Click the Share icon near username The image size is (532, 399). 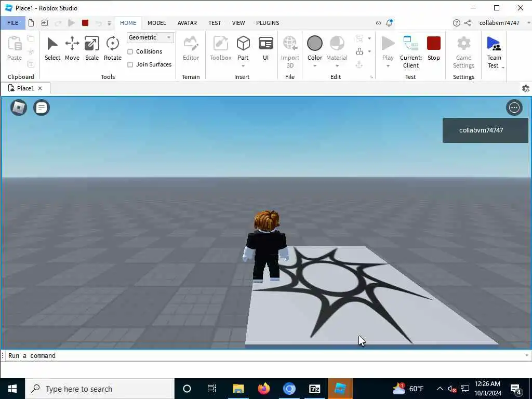(468, 23)
